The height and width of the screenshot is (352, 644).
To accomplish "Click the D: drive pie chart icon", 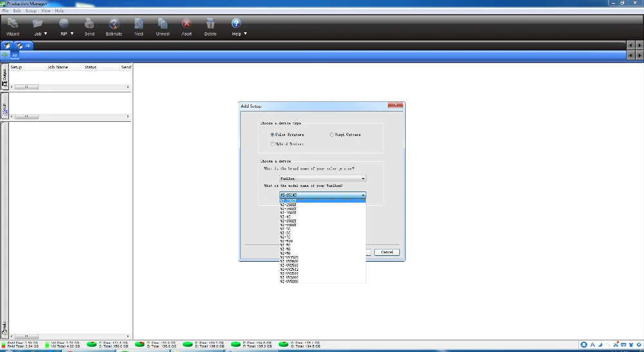I will tap(140, 344).
